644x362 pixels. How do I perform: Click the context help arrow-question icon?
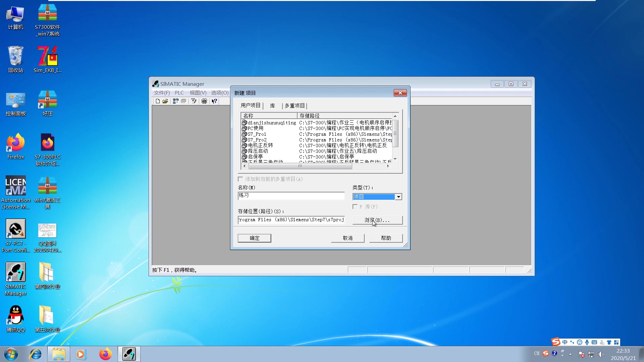pyautogui.click(x=215, y=101)
